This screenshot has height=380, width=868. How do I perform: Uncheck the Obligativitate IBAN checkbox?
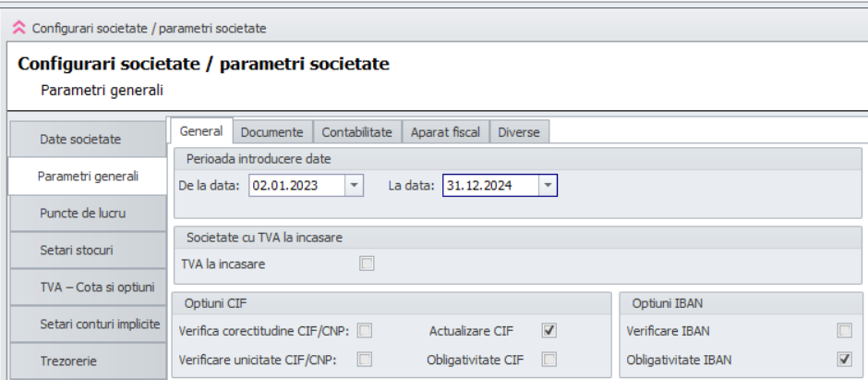[x=843, y=359]
